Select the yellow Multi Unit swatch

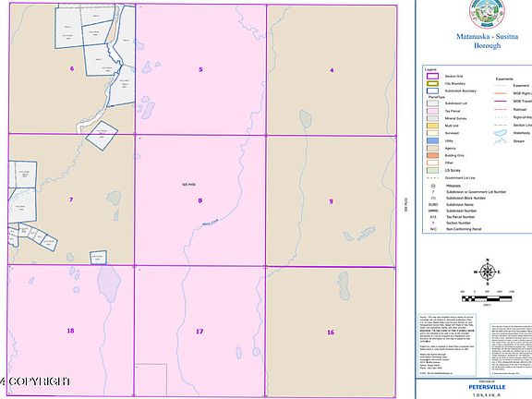pyautogui.click(x=432, y=126)
